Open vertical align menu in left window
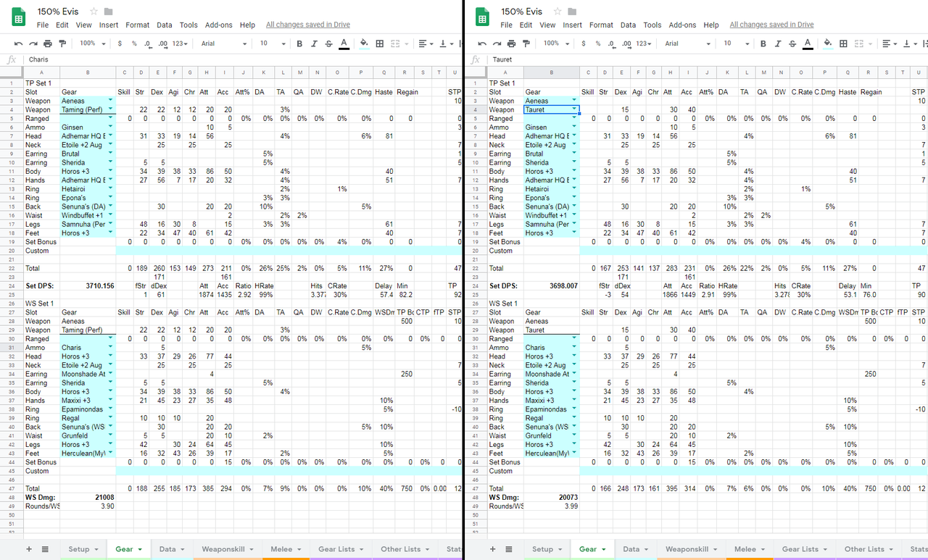 tap(445, 43)
